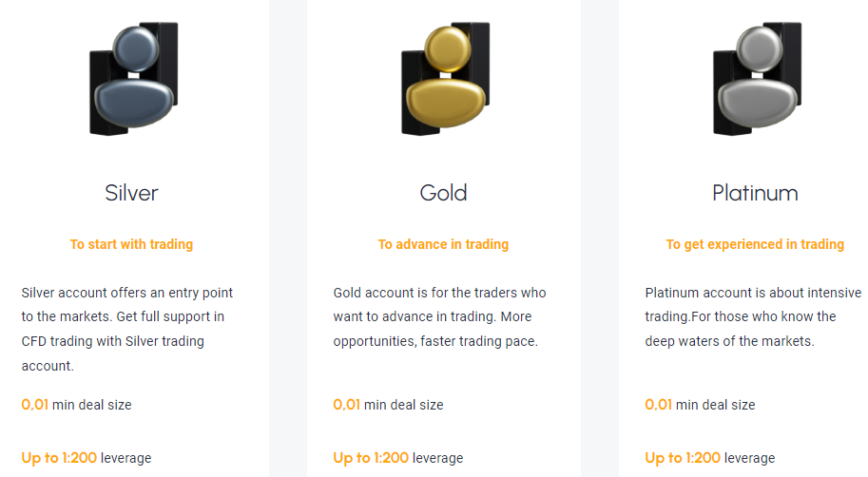Image resolution: width=868 pixels, height=477 pixels.
Task: Click Gold's 0,01 min deal size
Action: click(x=388, y=405)
